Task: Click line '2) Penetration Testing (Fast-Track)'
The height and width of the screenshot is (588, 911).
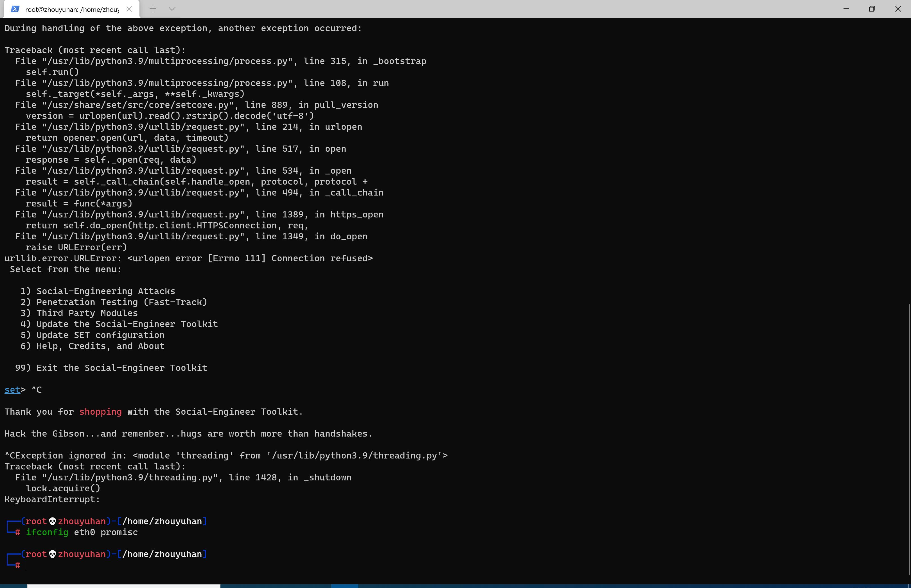Action: (114, 302)
